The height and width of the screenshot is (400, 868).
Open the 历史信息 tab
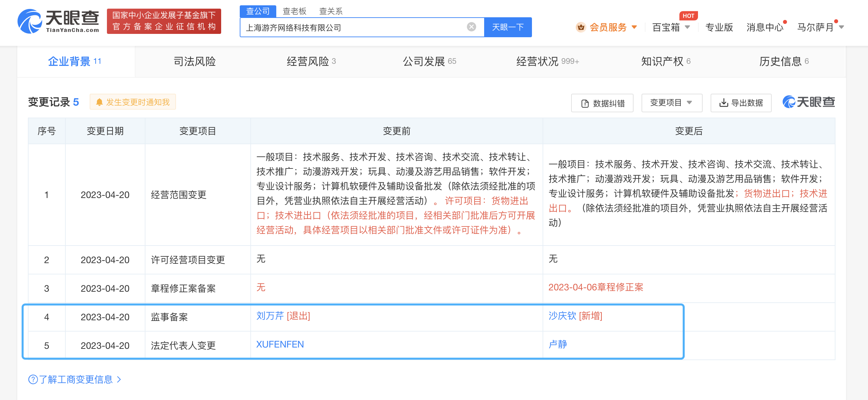(x=784, y=61)
